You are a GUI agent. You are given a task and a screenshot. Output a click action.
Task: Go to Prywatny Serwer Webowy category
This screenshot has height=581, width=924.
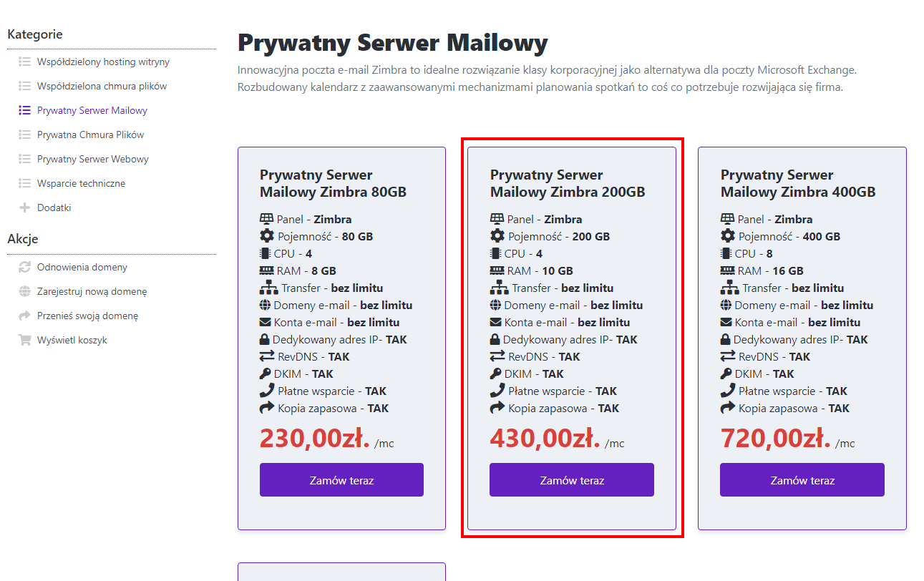(x=93, y=160)
